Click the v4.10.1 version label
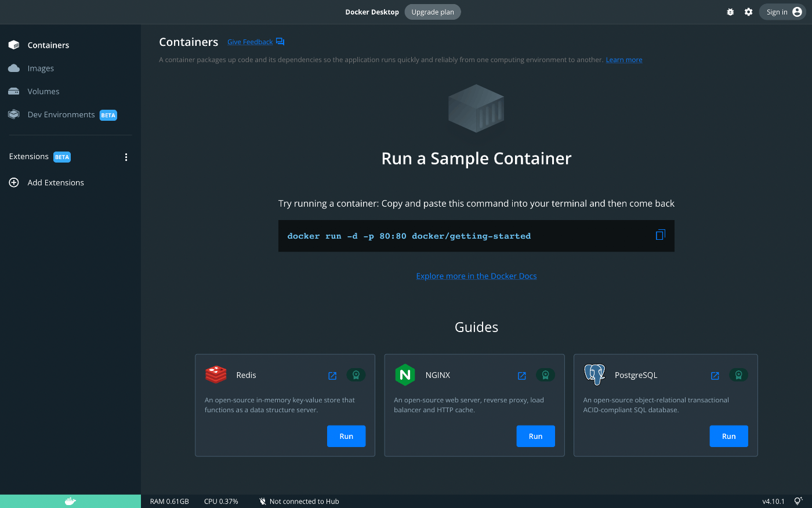Viewport: 812px width, 508px height. 773,502
